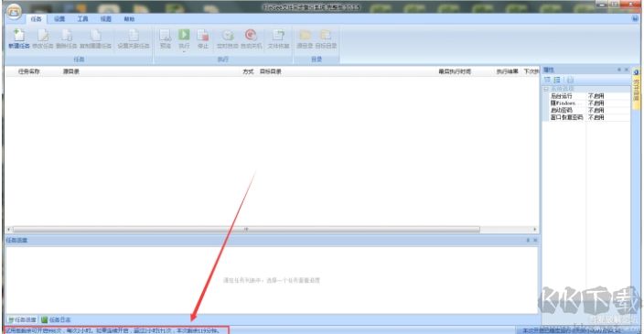The height and width of the screenshot is (334, 644).
Task: Open dropdown arrow beneath the Execute button
Action: (x=184, y=51)
